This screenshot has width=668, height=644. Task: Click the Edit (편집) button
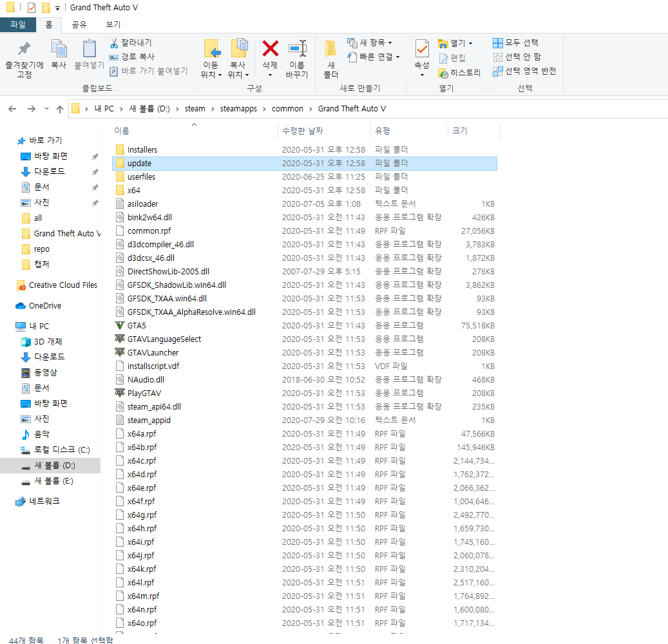click(x=452, y=58)
